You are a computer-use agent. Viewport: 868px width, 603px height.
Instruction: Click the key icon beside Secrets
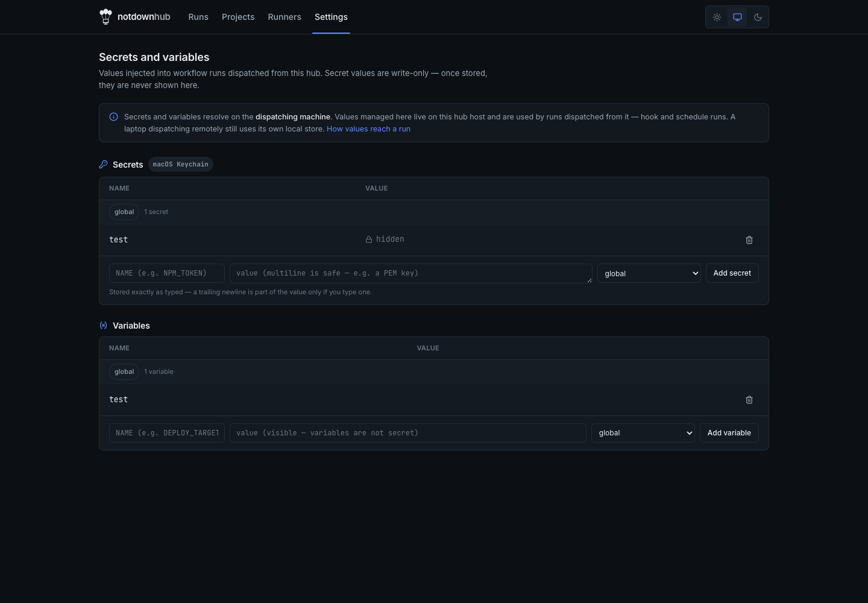tap(103, 164)
